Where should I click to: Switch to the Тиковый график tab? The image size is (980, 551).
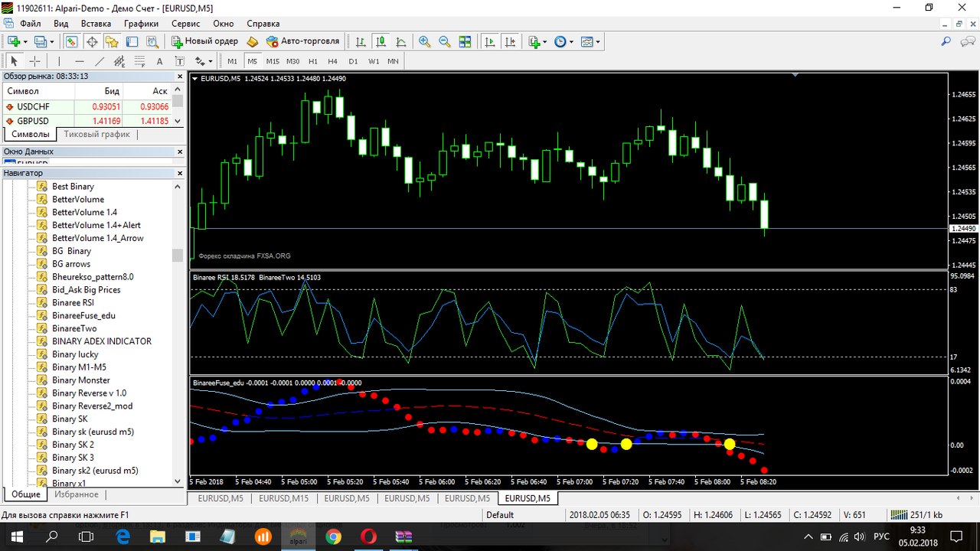[x=96, y=134]
